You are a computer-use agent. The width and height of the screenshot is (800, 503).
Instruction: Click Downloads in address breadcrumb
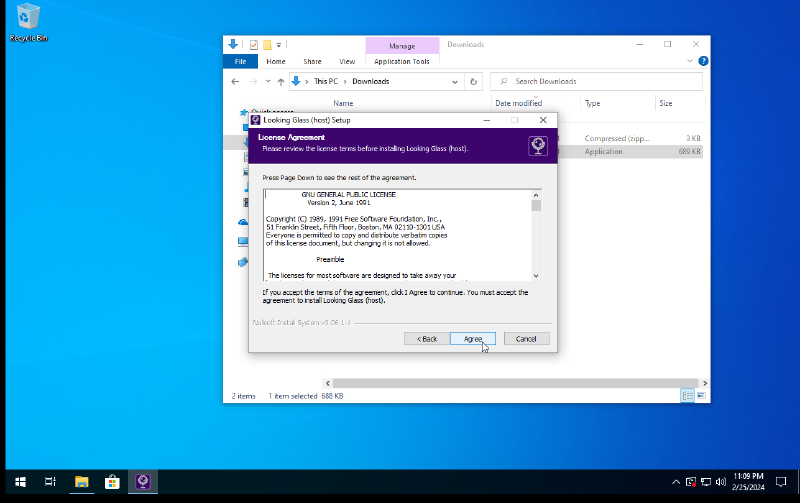point(370,82)
